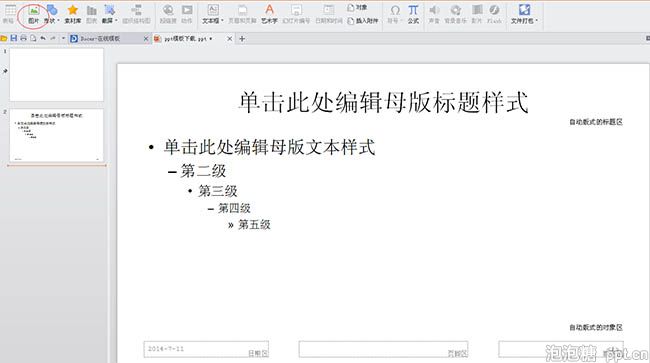The image size is (650, 363).
Task: Click the Print icon
Action: [24, 39]
